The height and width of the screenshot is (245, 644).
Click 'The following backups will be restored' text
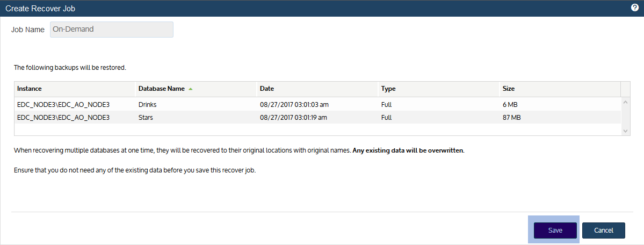(70, 67)
